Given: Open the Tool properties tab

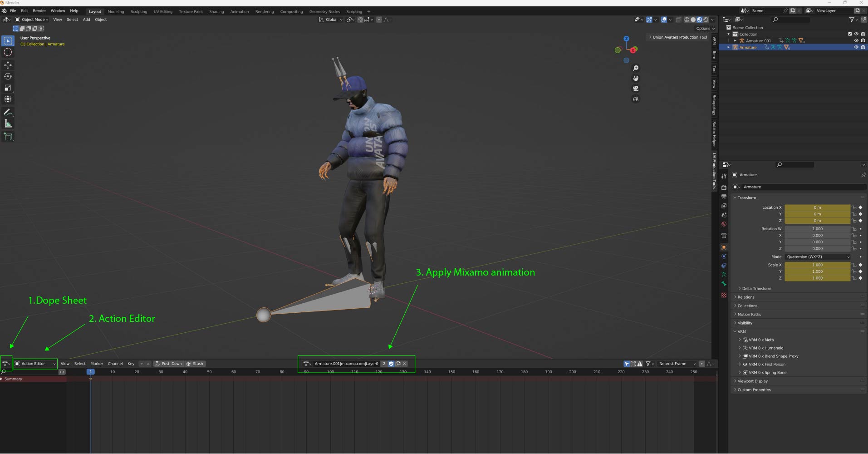Looking at the screenshot, I should tap(724, 176).
